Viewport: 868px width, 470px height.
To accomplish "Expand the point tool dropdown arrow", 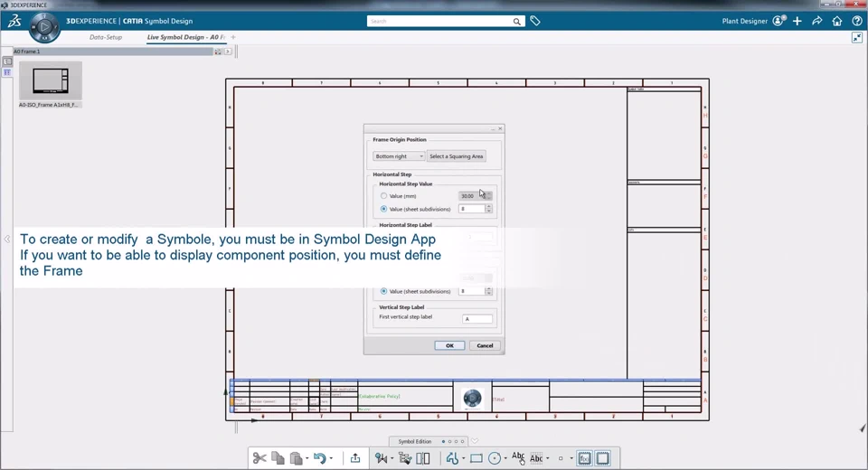I will (571, 458).
